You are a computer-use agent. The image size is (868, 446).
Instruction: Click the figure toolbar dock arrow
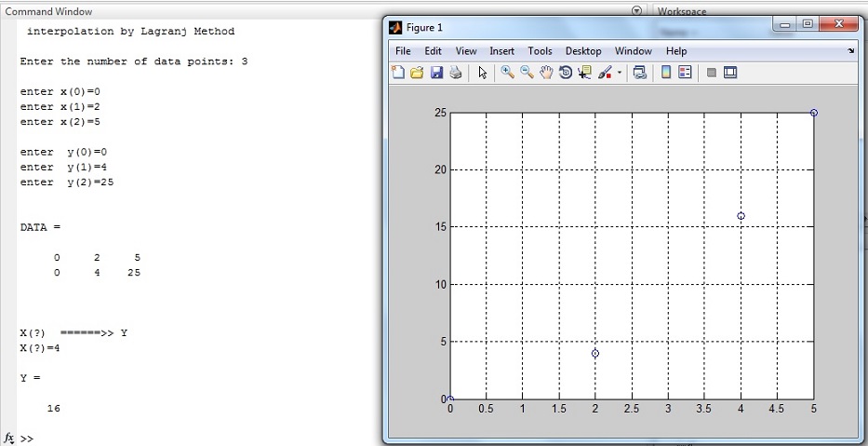click(850, 51)
